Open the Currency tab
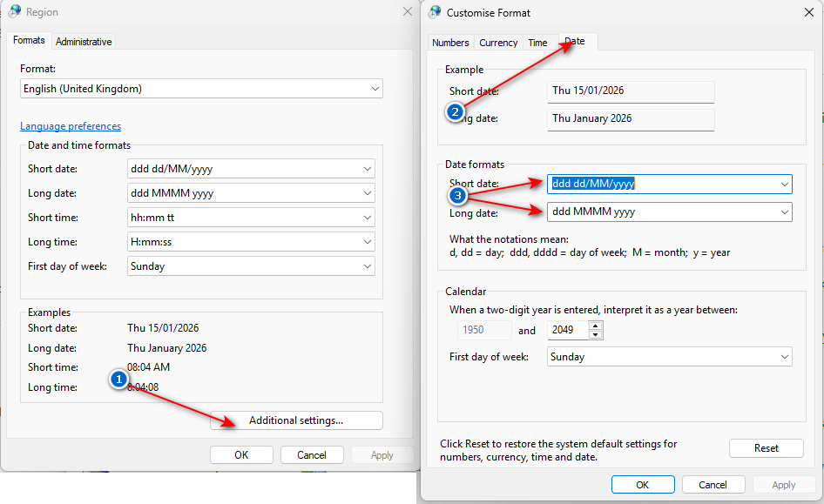824x504 pixels. [x=498, y=43]
